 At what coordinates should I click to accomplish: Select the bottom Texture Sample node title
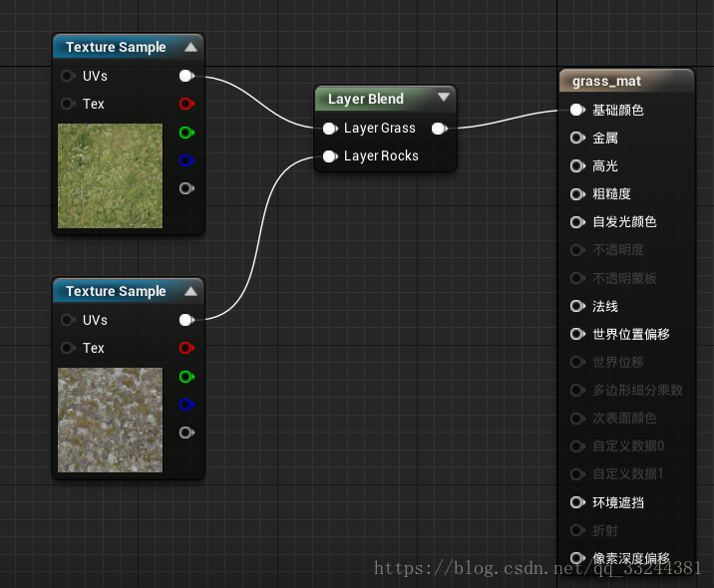[116, 291]
